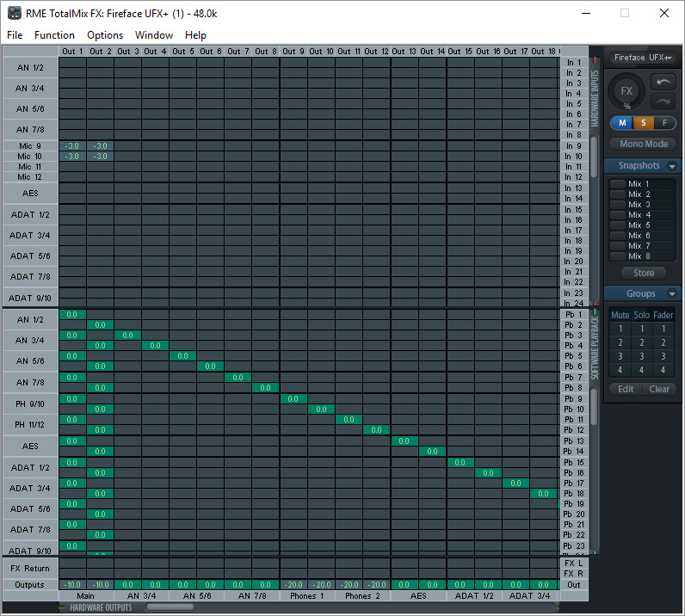This screenshot has width=685, height=616.
Task: Select Mute group 1
Action: tap(620, 329)
